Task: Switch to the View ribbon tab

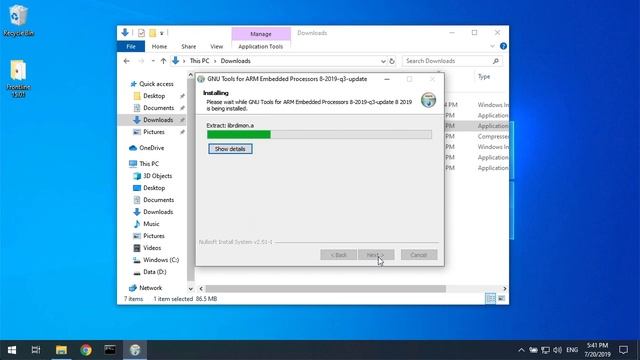Action: [217, 47]
